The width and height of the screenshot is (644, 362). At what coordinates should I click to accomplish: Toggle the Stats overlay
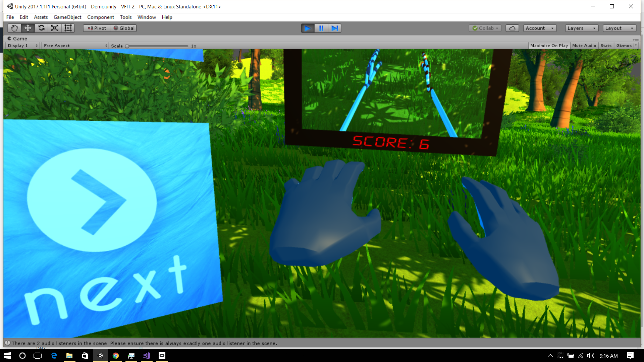coord(606,46)
